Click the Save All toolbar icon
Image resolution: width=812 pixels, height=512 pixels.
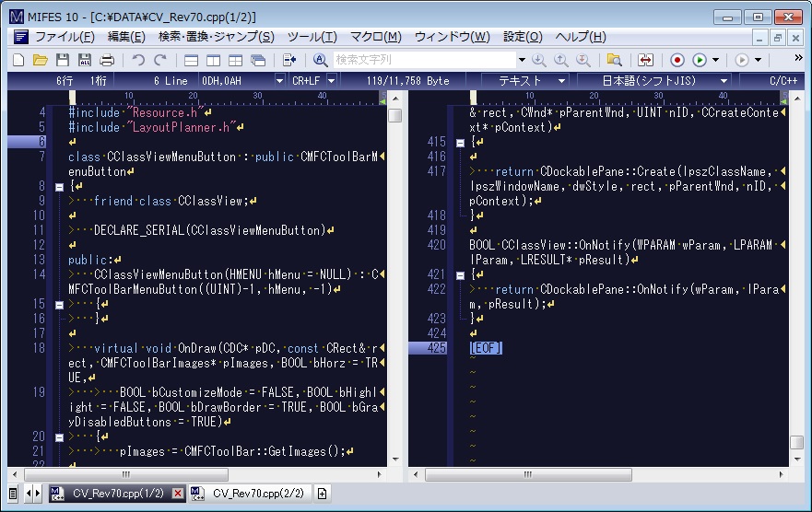pyautogui.click(x=85, y=60)
